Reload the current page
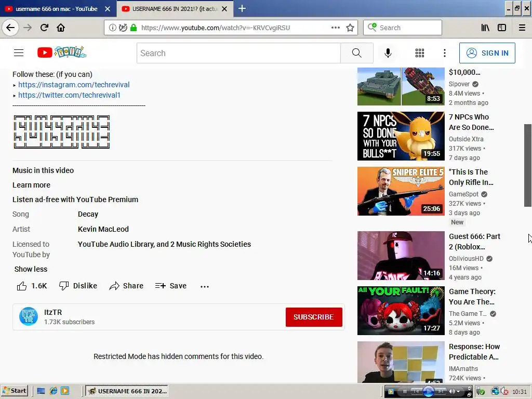 pyautogui.click(x=44, y=28)
